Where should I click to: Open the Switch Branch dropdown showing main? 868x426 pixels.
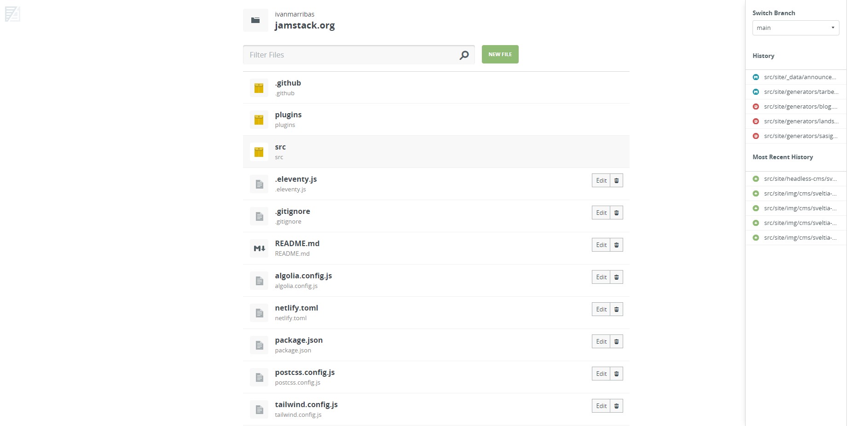tap(795, 28)
